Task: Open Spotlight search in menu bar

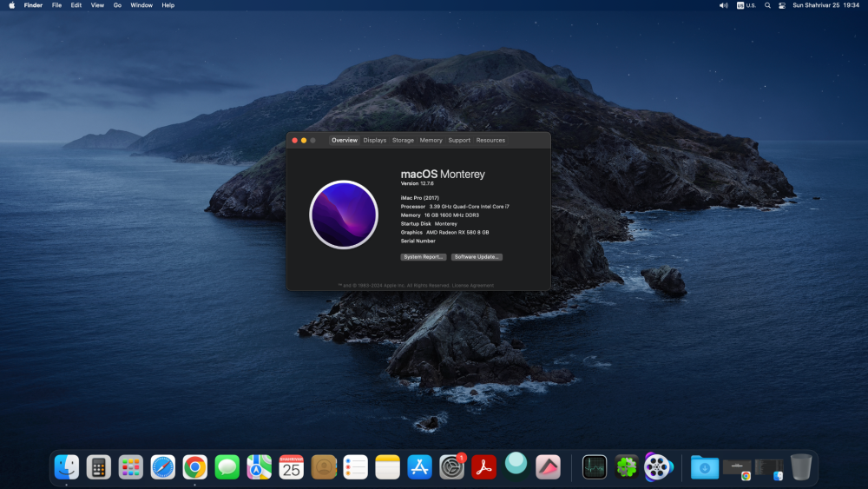Action: coord(767,5)
